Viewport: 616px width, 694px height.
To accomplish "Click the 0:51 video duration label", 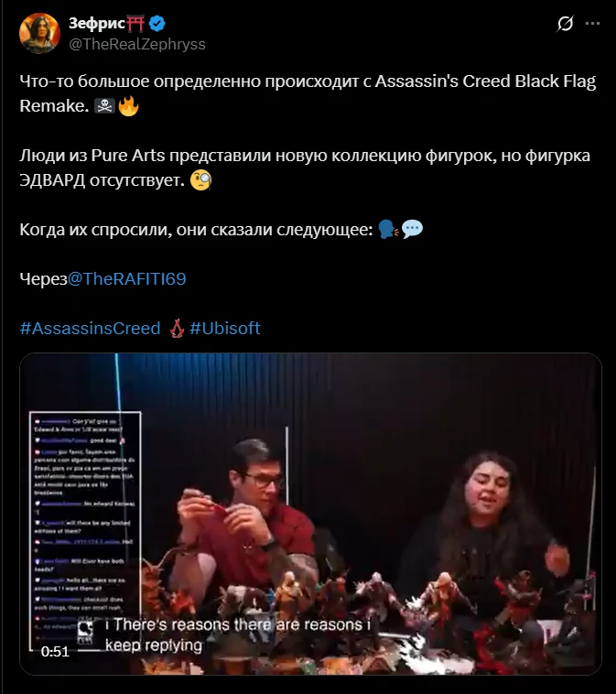I will point(55,652).
